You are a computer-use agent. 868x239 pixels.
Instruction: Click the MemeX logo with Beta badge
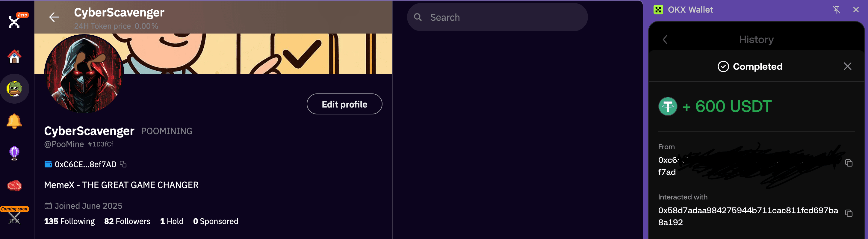coord(14,22)
